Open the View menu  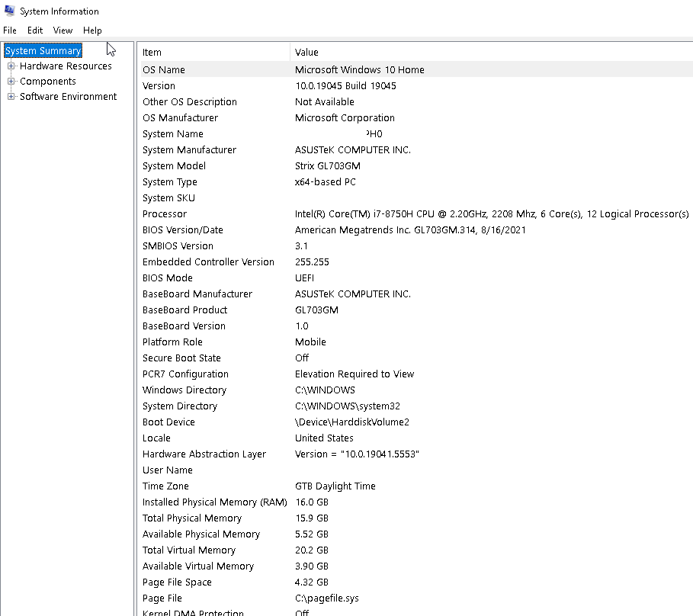[63, 30]
